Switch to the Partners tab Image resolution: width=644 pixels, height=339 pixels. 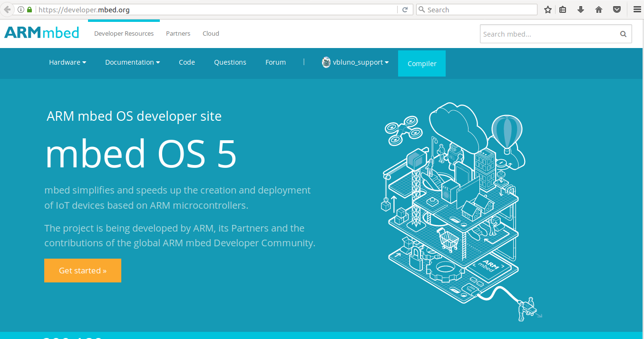click(178, 33)
